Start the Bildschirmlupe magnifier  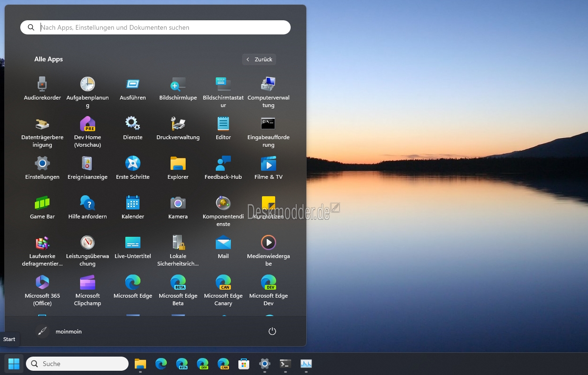[x=178, y=89]
